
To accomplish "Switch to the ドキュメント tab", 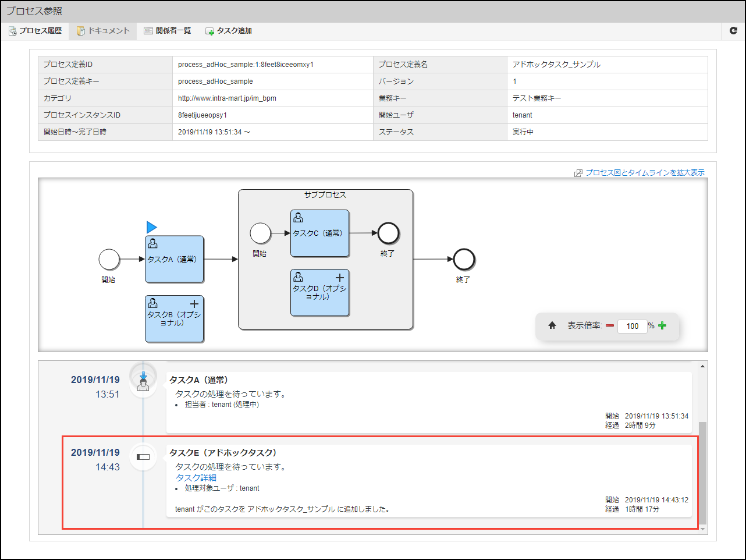I will [x=103, y=31].
